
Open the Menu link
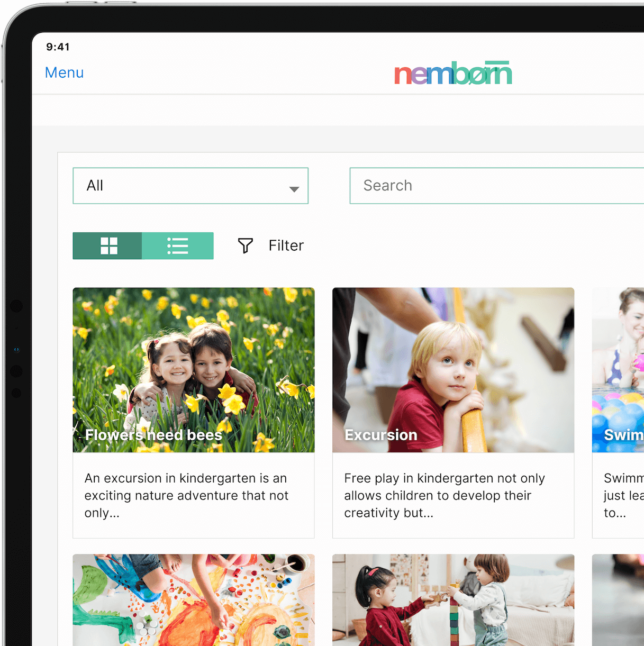click(x=64, y=72)
